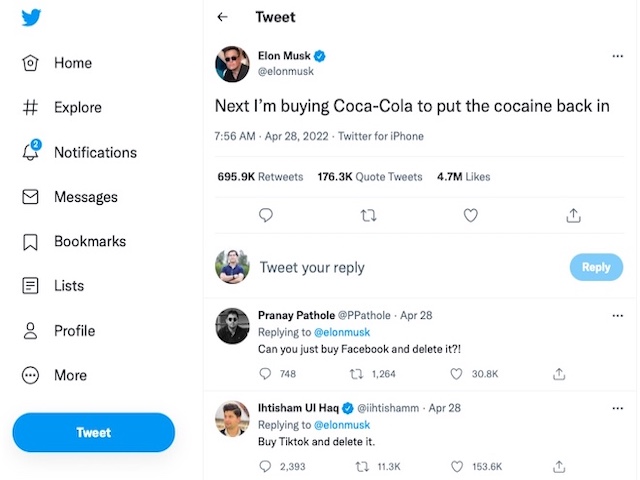Like Pranay Pathole's reply
The height and width of the screenshot is (480, 640).
point(457,374)
